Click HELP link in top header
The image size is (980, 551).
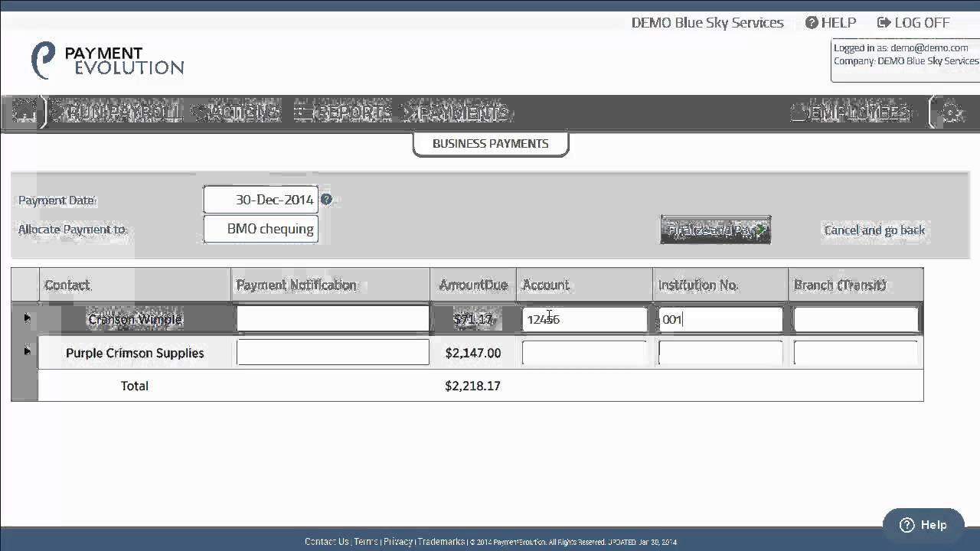(x=831, y=23)
